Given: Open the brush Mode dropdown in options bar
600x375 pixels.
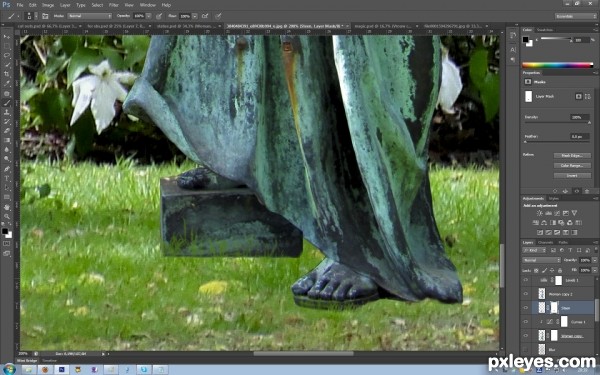Looking at the screenshot, I should click(90, 16).
